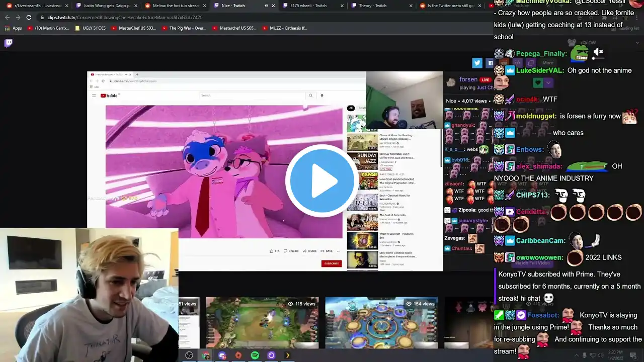Viewport: 644px width, 362px height.
Task: Open the UGLY SHOES bookmark folder
Action: pos(90,28)
